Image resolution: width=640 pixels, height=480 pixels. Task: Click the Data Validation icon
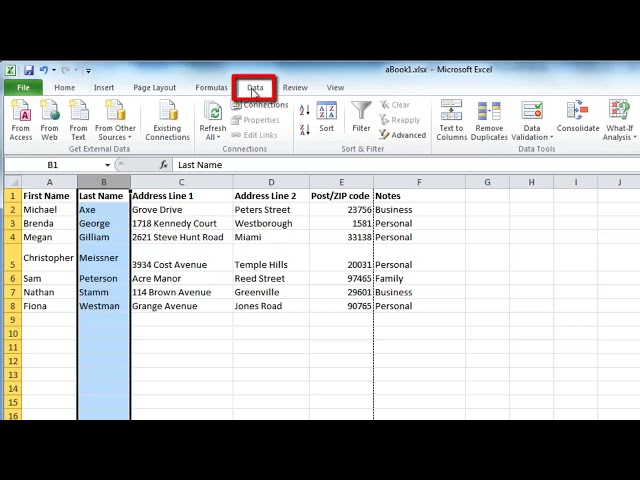point(532,111)
